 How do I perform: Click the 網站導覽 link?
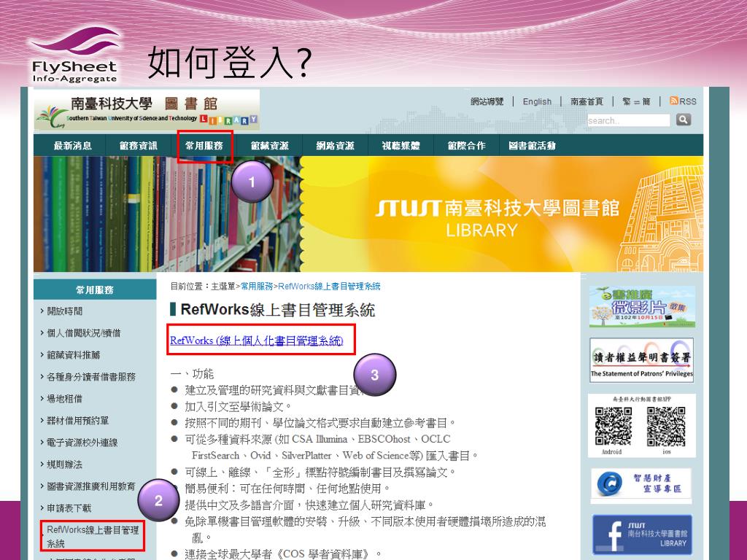pos(487,101)
